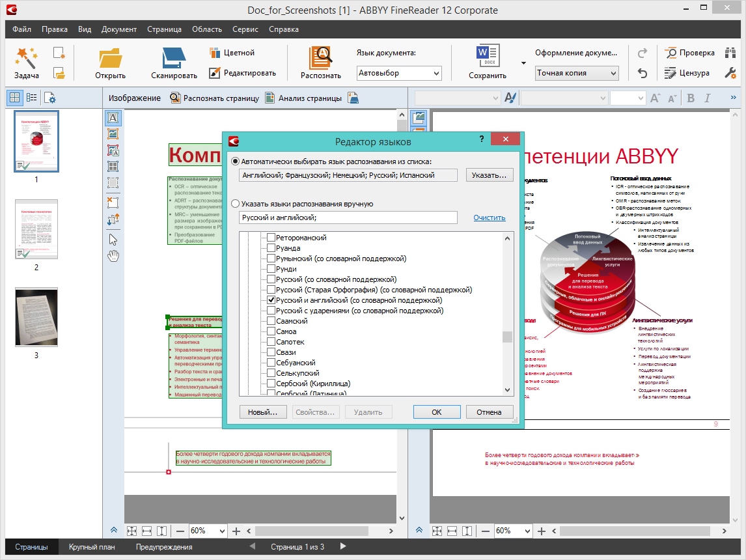Close the Редактор языков dialog
Viewport: 746px width, 560px height.
tap(505, 139)
